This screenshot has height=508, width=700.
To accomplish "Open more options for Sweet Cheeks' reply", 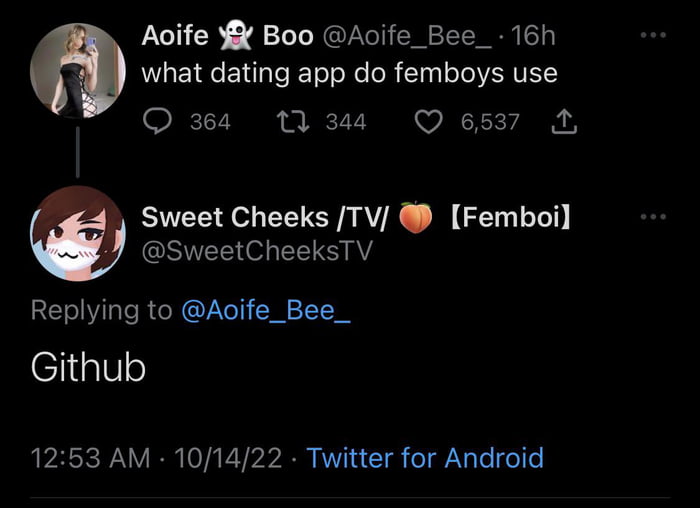I will coord(652,216).
